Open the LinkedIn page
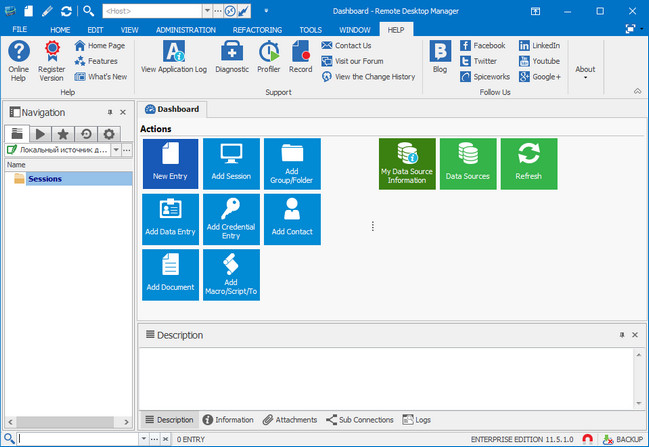 coord(539,46)
